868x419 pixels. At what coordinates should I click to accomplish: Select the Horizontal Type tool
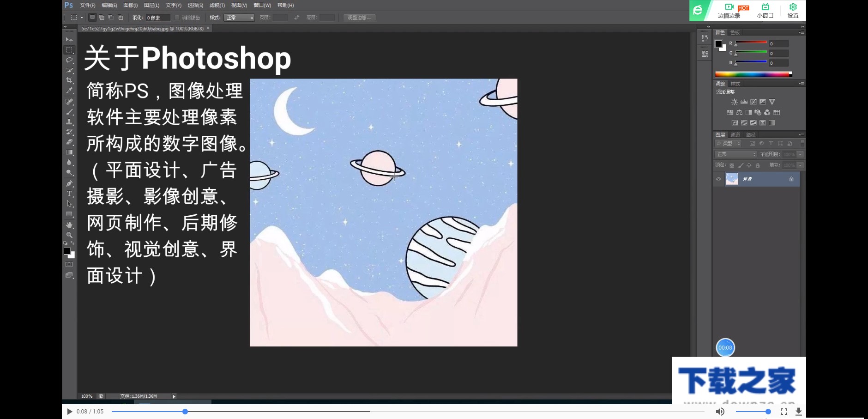click(69, 194)
